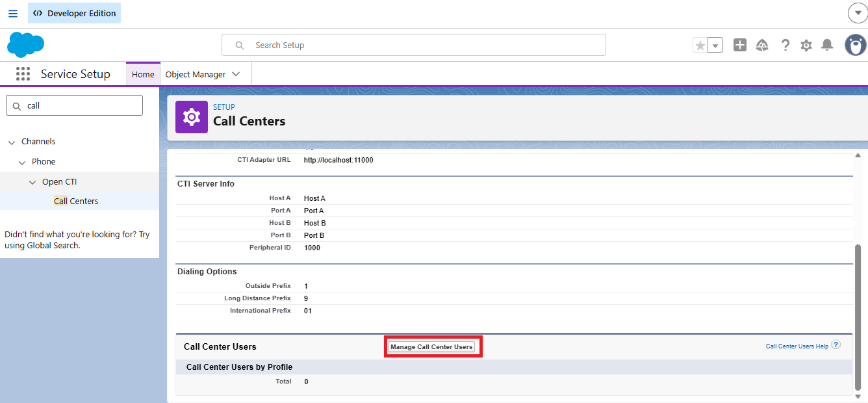Switch to the Home tab
This screenshot has width=868, height=403.
coord(143,74)
